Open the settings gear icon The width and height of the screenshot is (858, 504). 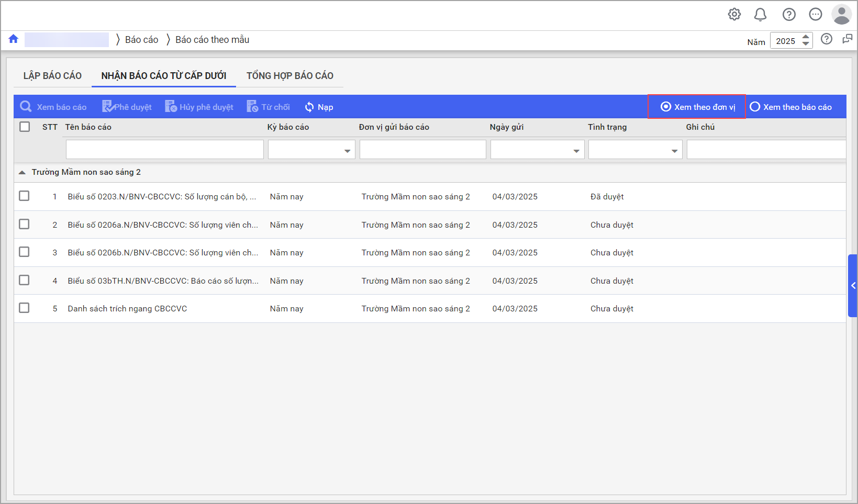(x=734, y=15)
